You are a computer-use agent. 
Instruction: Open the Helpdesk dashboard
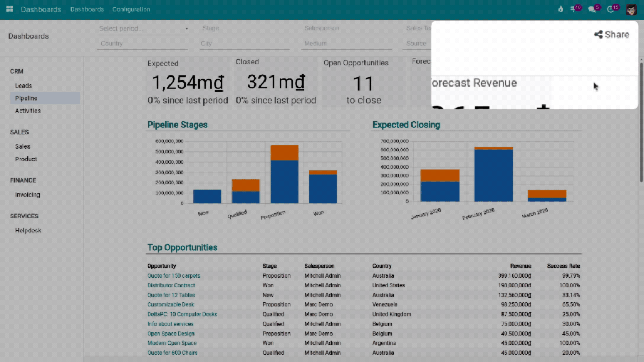pos(28,230)
